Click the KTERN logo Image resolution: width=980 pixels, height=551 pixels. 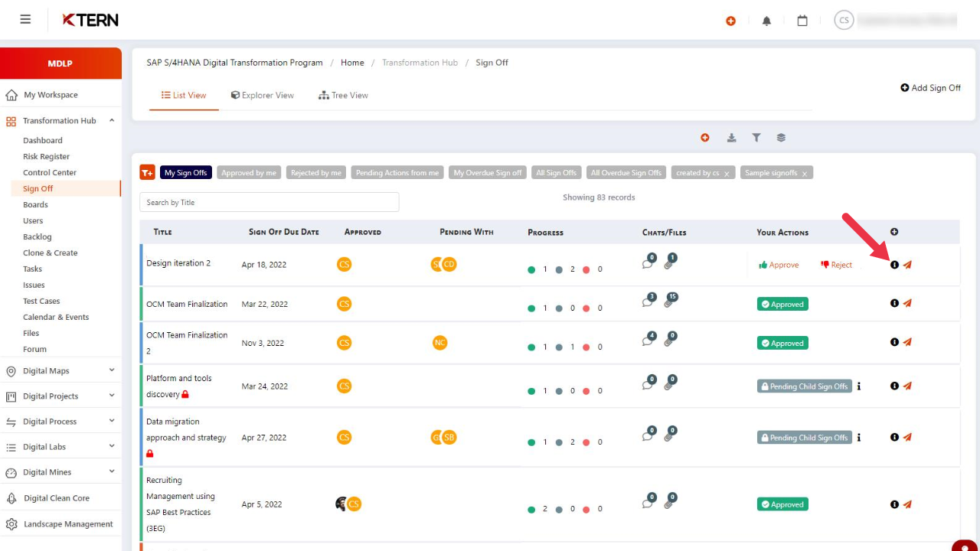tap(90, 20)
